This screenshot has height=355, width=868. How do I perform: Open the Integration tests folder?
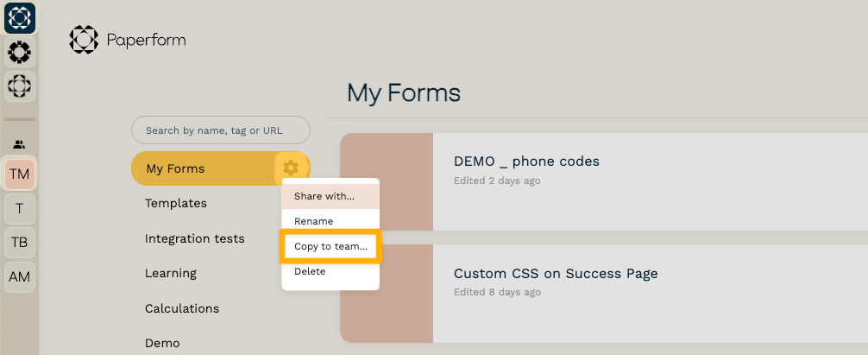click(x=195, y=238)
